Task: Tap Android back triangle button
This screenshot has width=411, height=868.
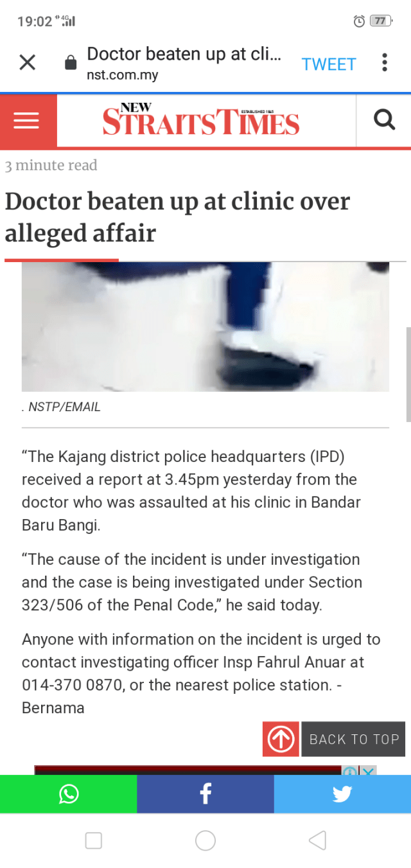Action: coord(317,840)
